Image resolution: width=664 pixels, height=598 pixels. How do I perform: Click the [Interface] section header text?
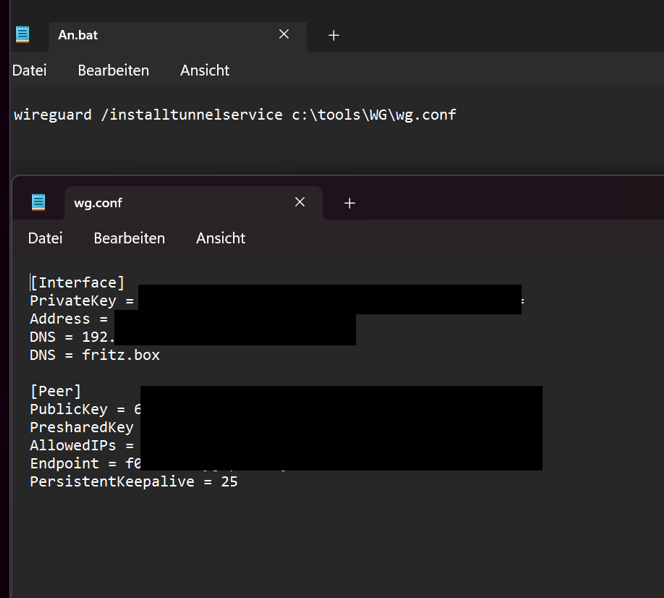coord(78,283)
